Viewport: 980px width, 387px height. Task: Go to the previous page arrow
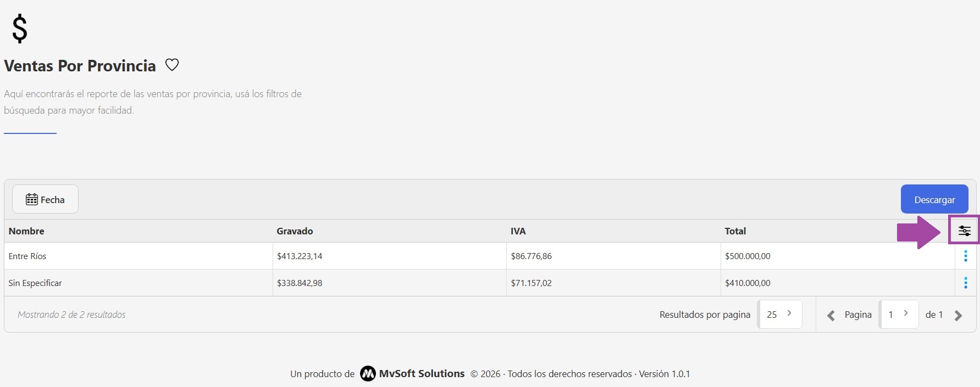point(830,315)
